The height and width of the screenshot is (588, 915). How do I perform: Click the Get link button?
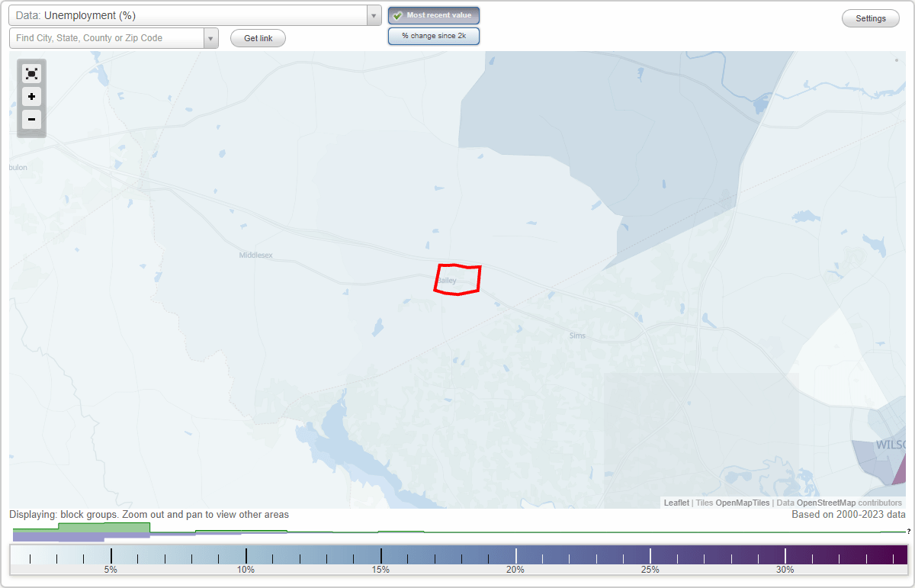(x=258, y=38)
